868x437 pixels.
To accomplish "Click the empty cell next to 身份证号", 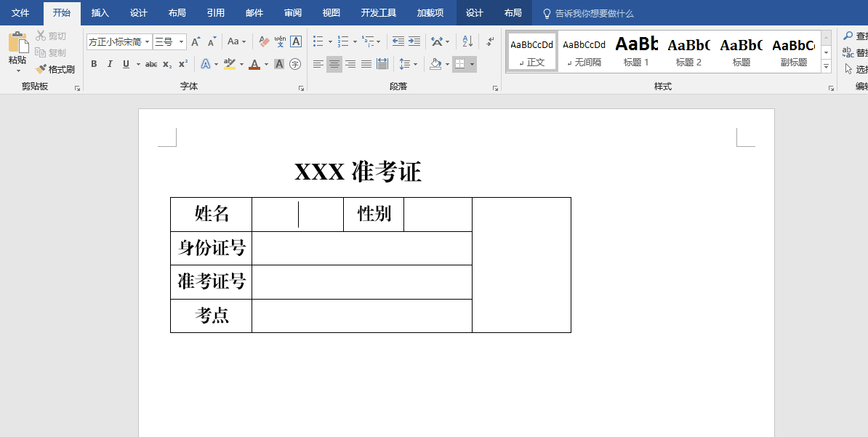I will pos(362,248).
